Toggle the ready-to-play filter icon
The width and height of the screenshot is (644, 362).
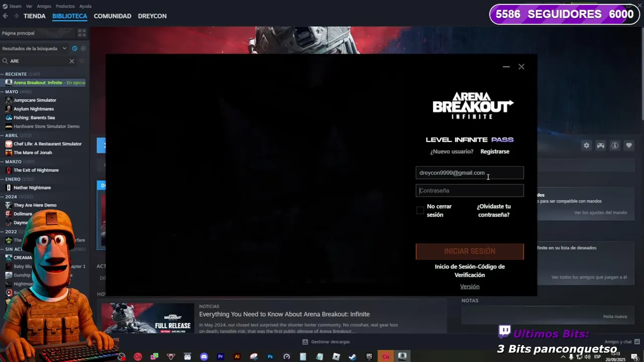point(84,48)
